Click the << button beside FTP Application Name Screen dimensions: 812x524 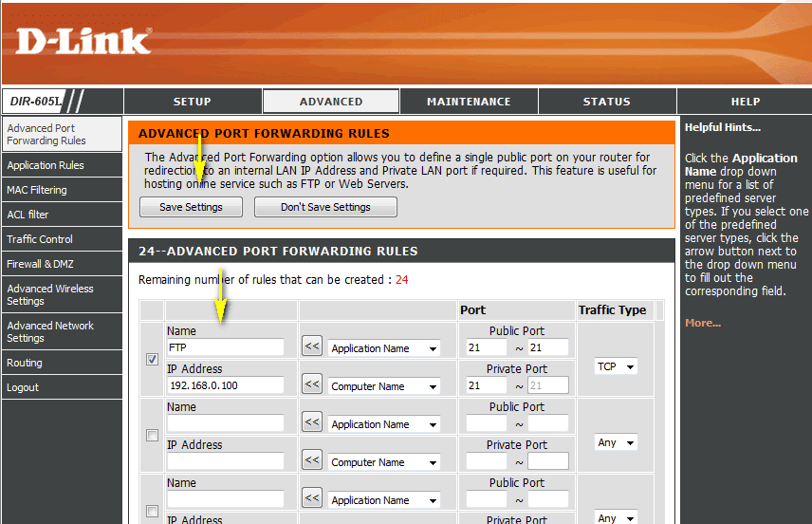(x=312, y=346)
